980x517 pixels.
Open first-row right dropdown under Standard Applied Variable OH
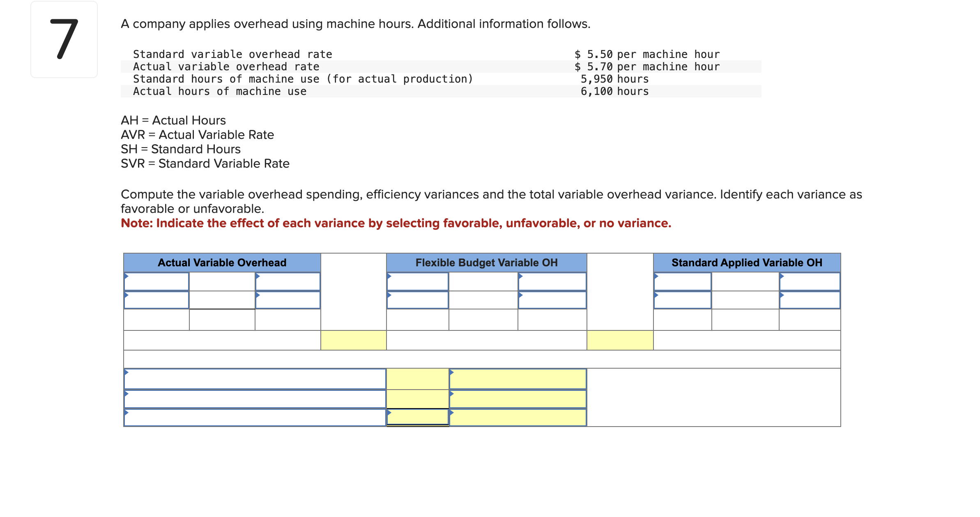tap(810, 282)
